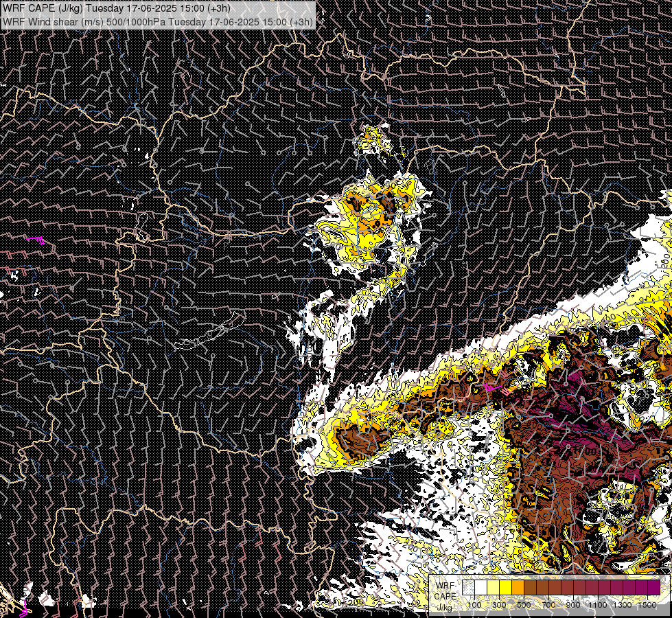Click the 100 legend value

click(474, 605)
